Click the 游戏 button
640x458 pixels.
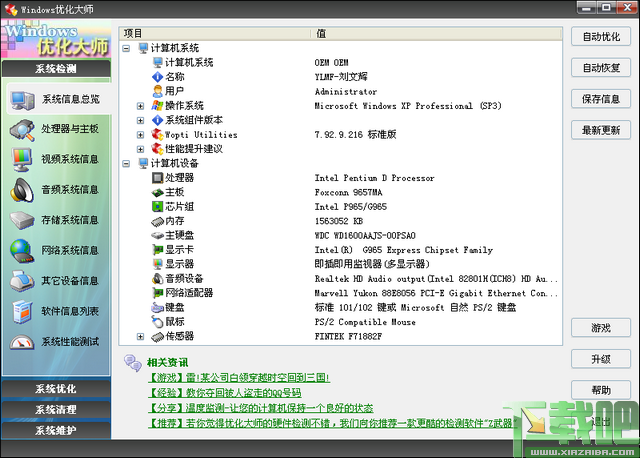pyautogui.click(x=601, y=328)
